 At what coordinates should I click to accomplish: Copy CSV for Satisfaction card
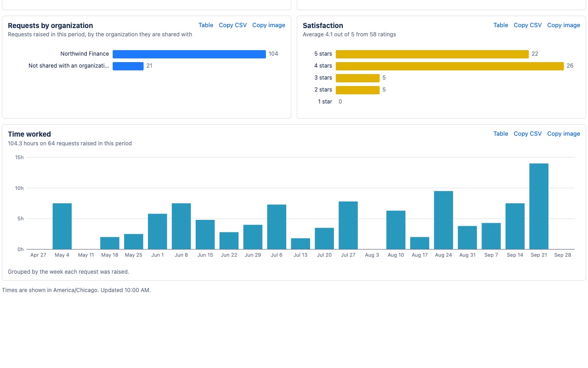528,25
